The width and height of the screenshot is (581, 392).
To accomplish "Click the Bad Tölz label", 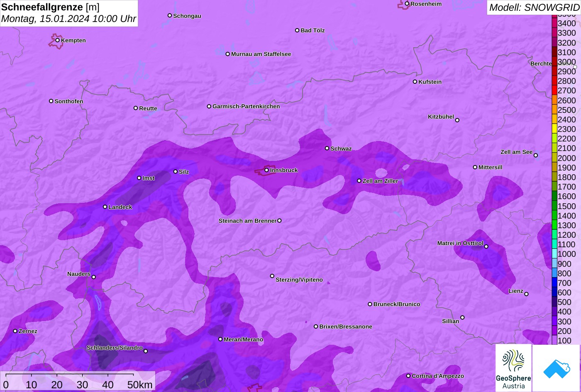I will point(312,30).
